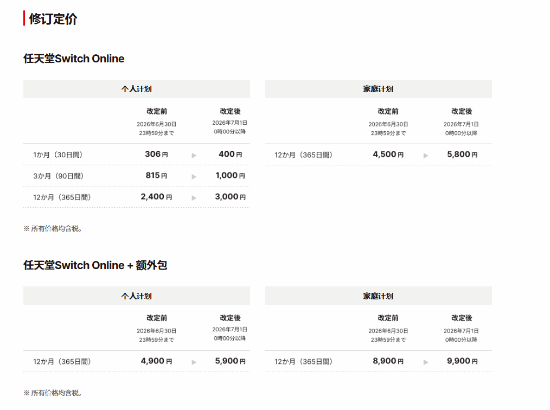Select the 3か月(90日間) row label

point(59,176)
